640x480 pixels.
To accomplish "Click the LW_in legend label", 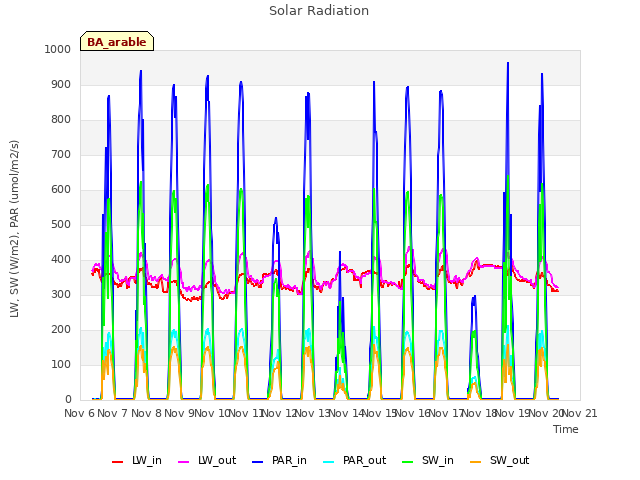I will [147, 461].
